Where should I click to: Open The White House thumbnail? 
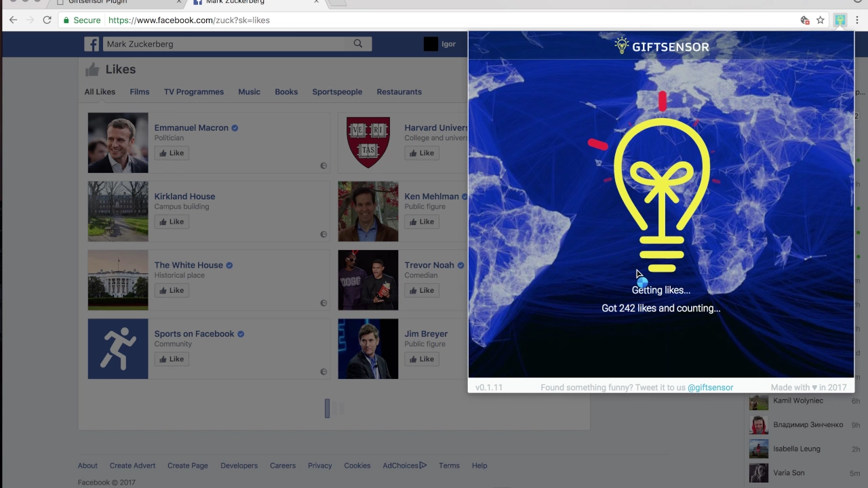[118, 281]
